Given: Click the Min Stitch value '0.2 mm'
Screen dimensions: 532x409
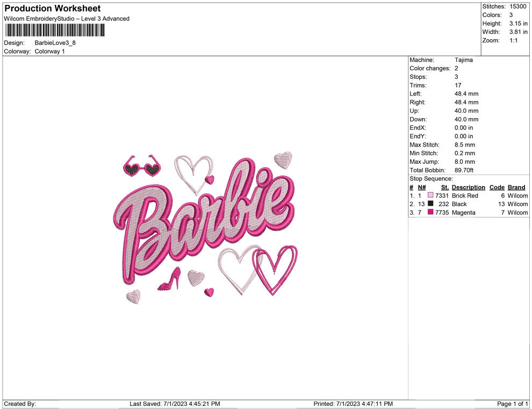Looking at the screenshot, I should (x=465, y=153).
